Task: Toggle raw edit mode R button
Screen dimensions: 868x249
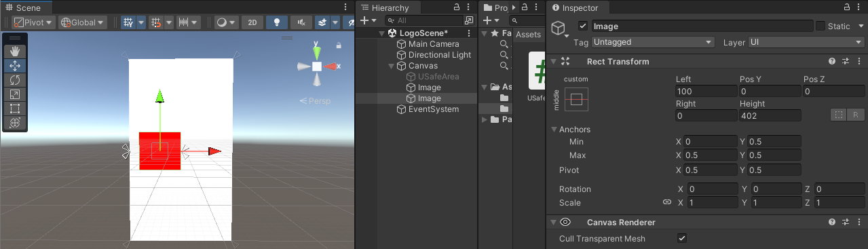Action: point(856,115)
